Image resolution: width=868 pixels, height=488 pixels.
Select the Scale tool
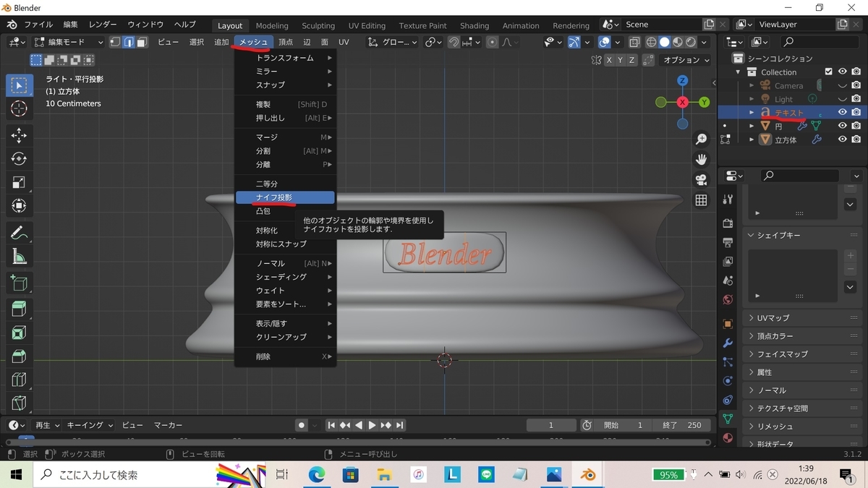(20, 183)
